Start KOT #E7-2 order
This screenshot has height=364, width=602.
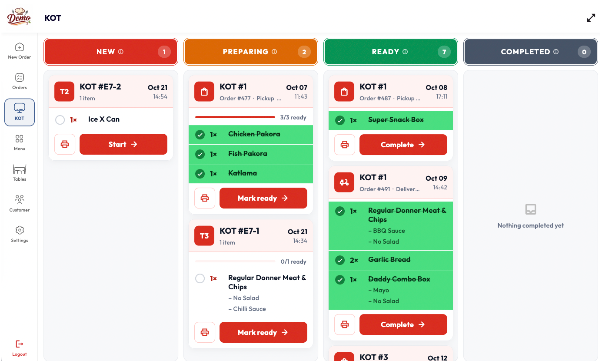tap(123, 144)
